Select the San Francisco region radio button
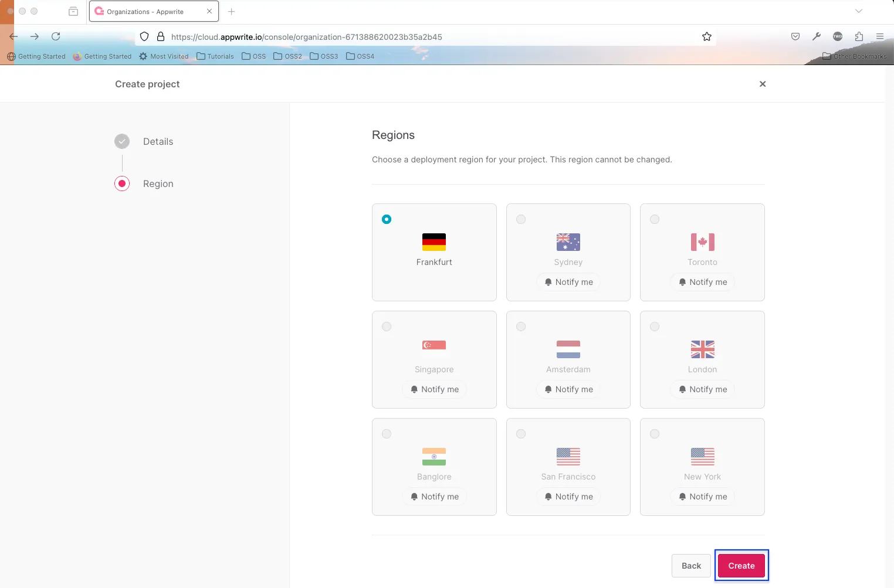This screenshot has width=894, height=588. (521, 434)
